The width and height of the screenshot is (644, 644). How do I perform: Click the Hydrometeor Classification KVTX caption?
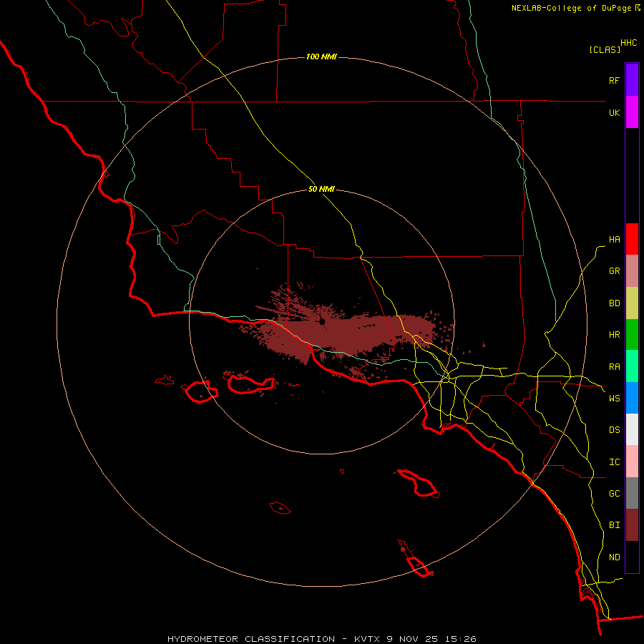(321, 639)
